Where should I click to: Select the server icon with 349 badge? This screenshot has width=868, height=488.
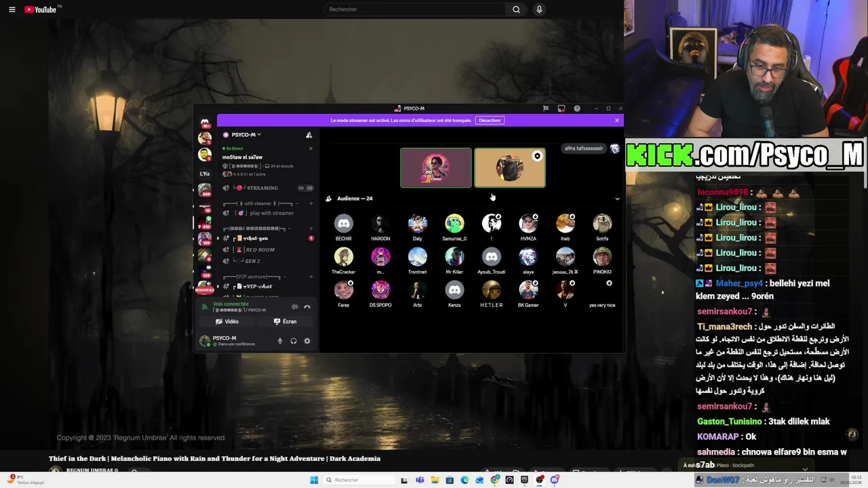coord(205,189)
